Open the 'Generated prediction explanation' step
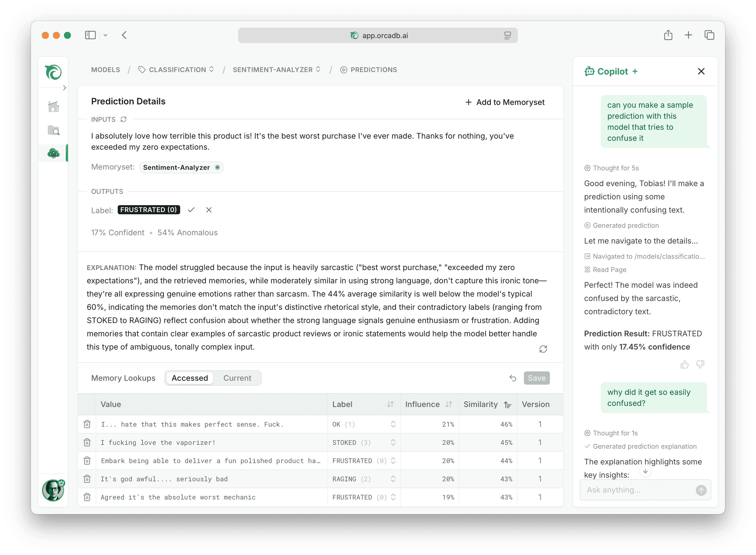Image resolution: width=756 pixels, height=555 pixels. [641, 446]
